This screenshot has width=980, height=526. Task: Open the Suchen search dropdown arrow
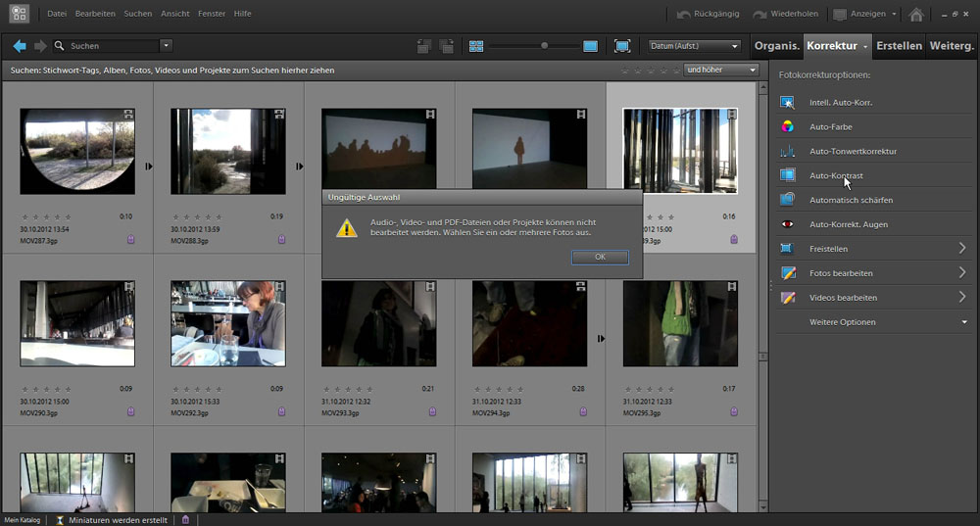click(166, 46)
